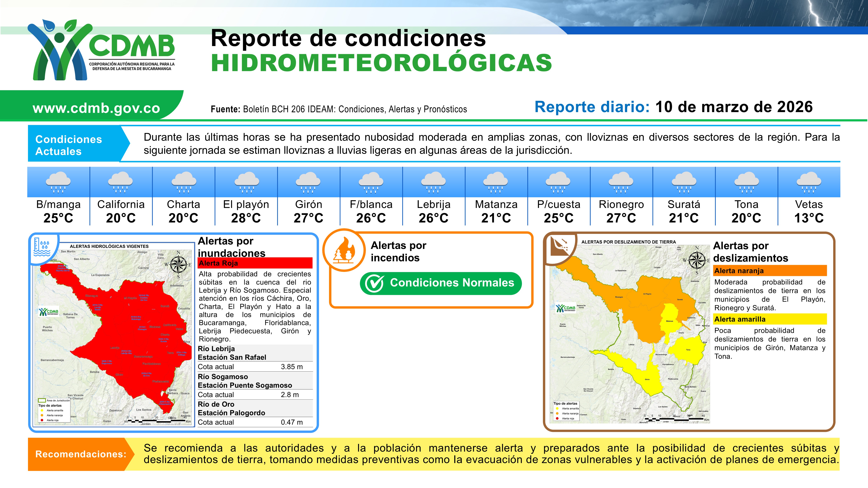Click the compass rose on landslide map
This screenshot has height=488, width=868.
[697, 260]
